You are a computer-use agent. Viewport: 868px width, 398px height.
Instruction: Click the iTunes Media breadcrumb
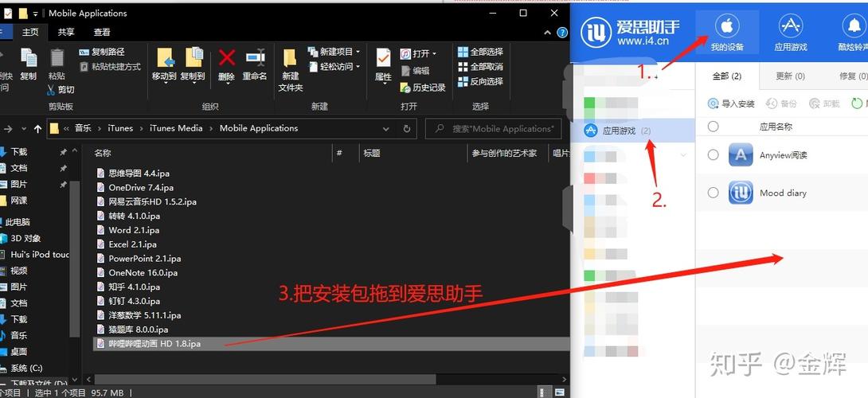click(177, 128)
